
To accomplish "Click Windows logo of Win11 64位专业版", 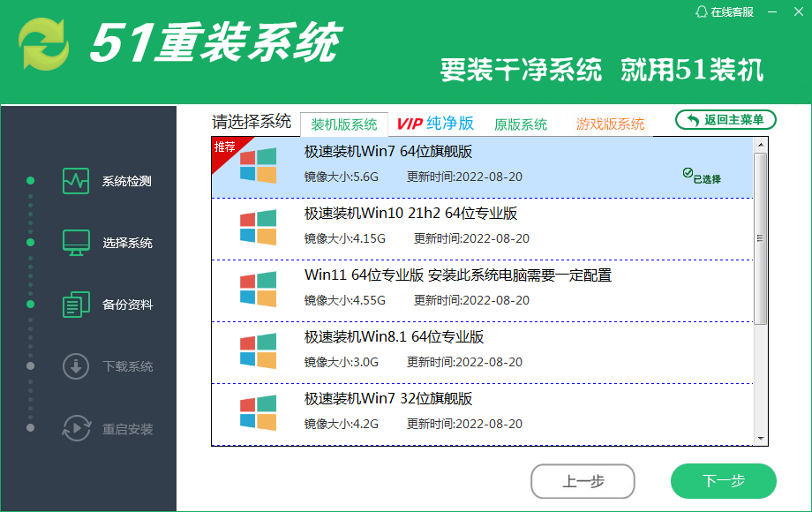I will [258, 290].
